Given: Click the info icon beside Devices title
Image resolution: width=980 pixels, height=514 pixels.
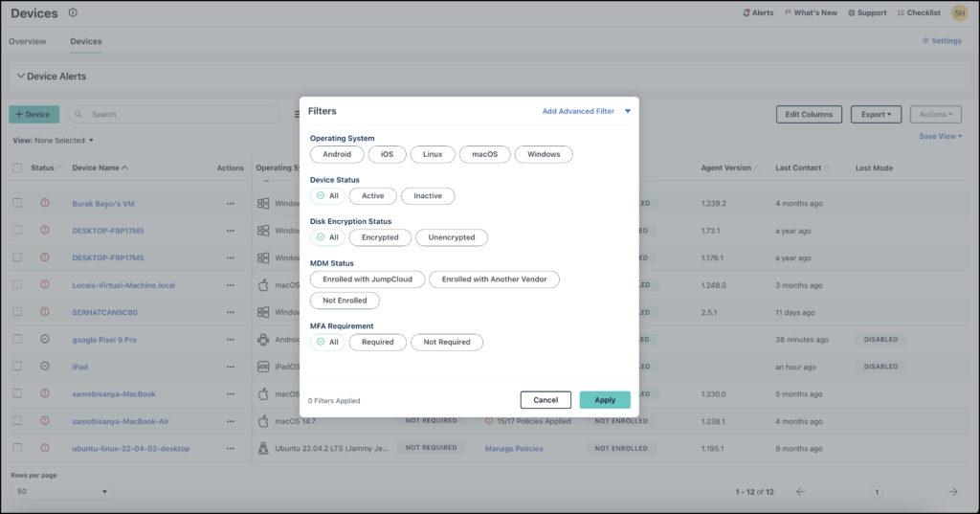Looking at the screenshot, I should 74,13.
